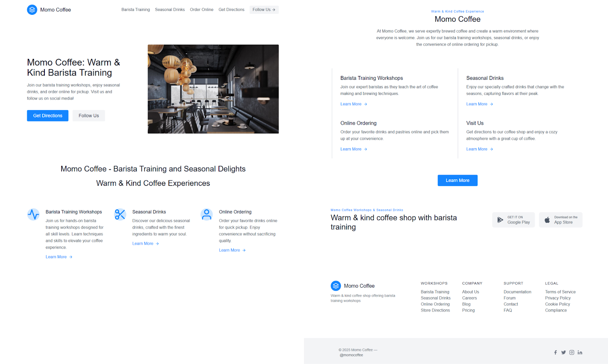Image resolution: width=608 pixels, height=364 pixels.
Task: Click the Barista Training Workshops pulse icon
Action: pyautogui.click(x=33, y=214)
